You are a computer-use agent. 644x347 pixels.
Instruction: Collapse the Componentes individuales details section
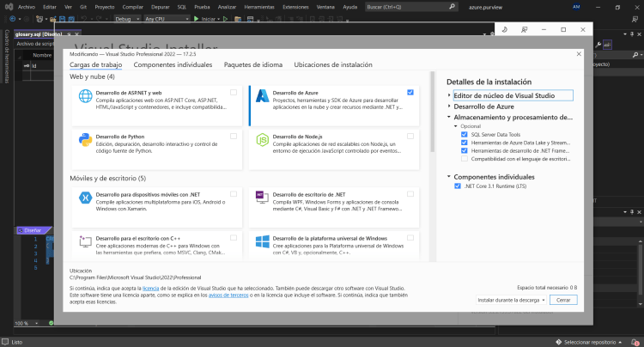click(449, 175)
